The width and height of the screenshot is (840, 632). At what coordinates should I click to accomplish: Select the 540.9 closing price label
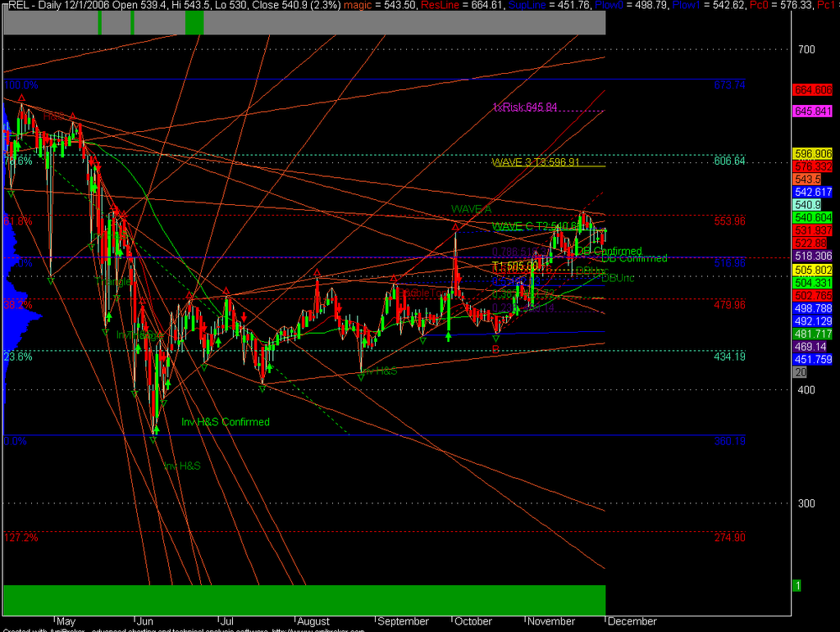click(x=808, y=205)
